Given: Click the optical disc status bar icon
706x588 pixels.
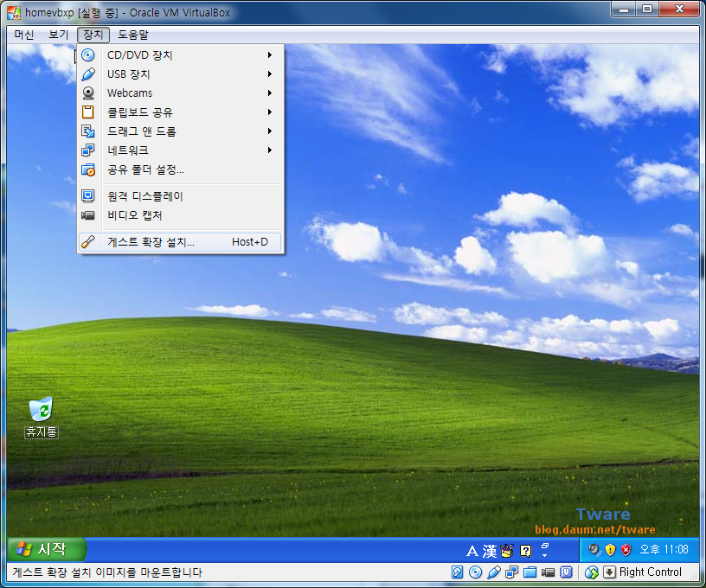Looking at the screenshot, I should pos(476,572).
